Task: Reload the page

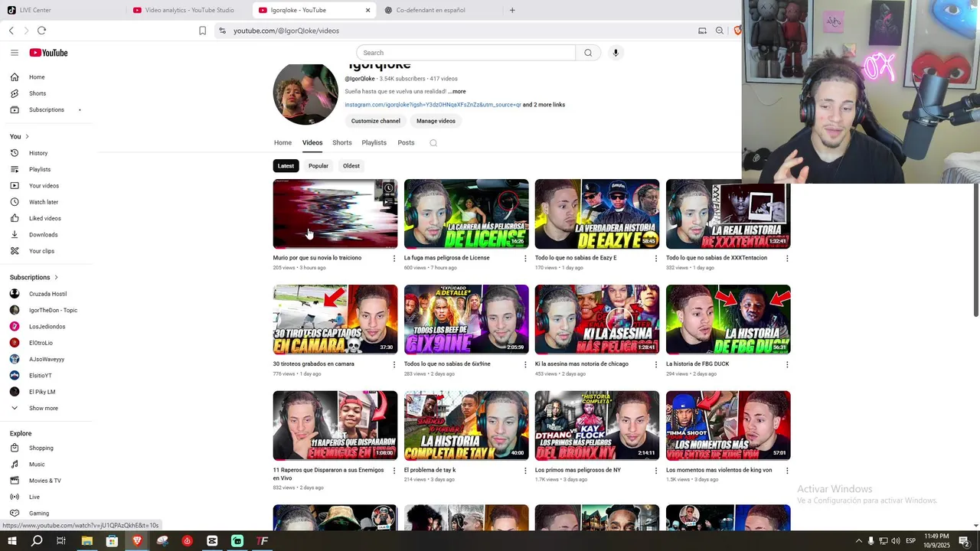Action: [41, 31]
